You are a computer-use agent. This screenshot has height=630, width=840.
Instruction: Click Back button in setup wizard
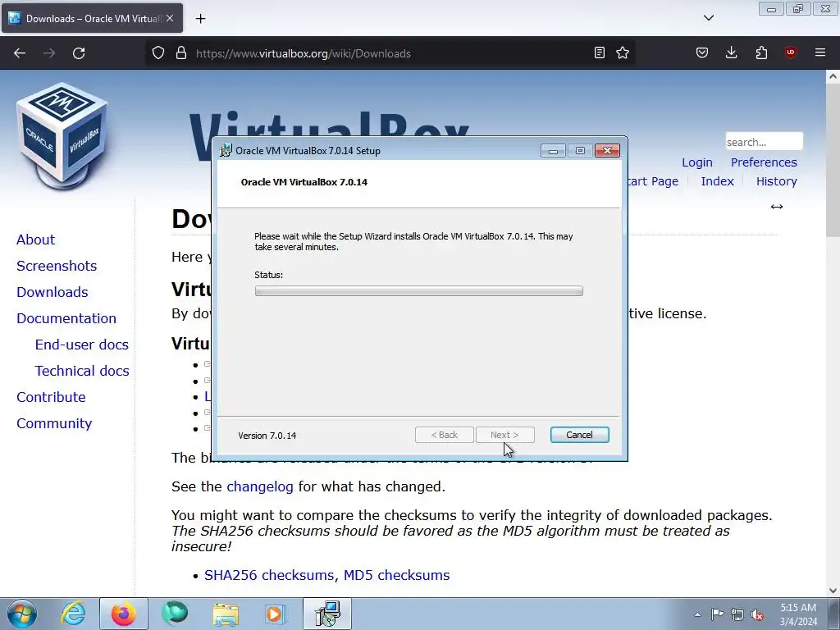(x=444, y=435)
